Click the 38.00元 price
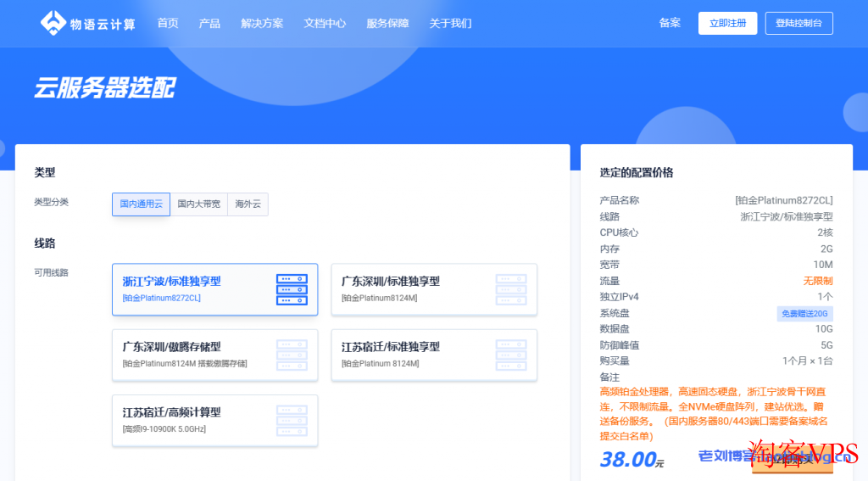868x481 pixels. [632, 460]
